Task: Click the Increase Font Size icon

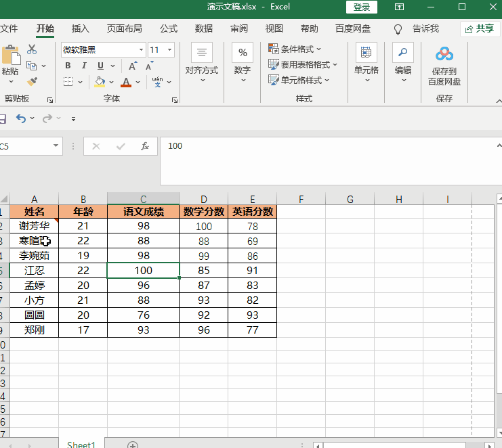Action: [133, 66]
